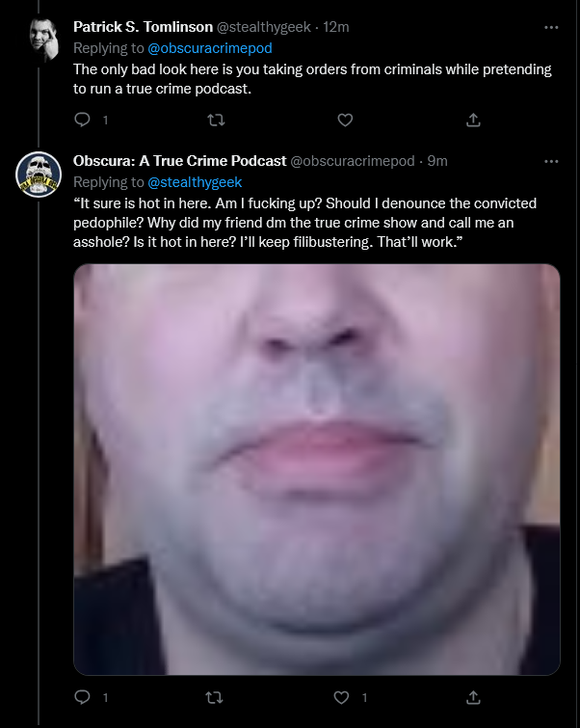Retweet the Obscura podcast tweet

[214, 697]
